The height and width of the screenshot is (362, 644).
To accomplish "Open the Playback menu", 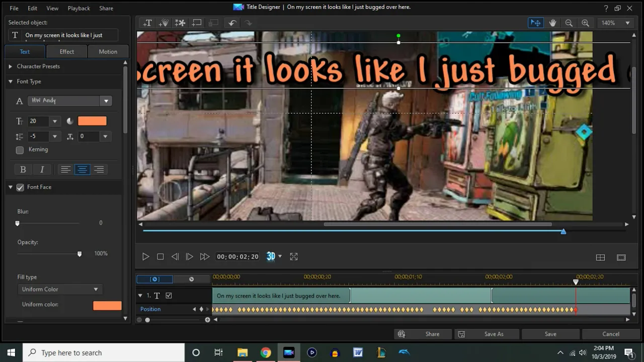I will coord(79,8).
